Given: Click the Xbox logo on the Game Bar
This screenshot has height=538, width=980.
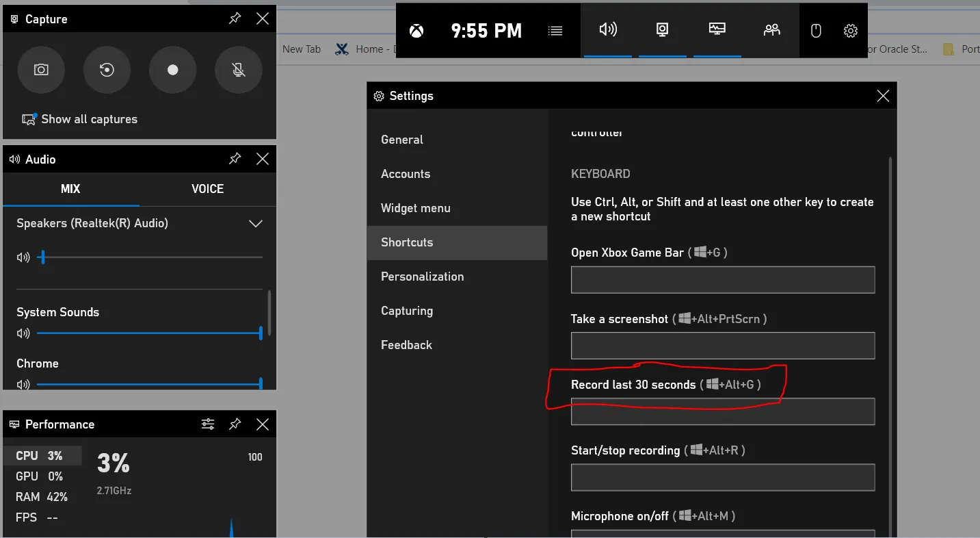Looking at the screenshot, I should click(416, 31).
